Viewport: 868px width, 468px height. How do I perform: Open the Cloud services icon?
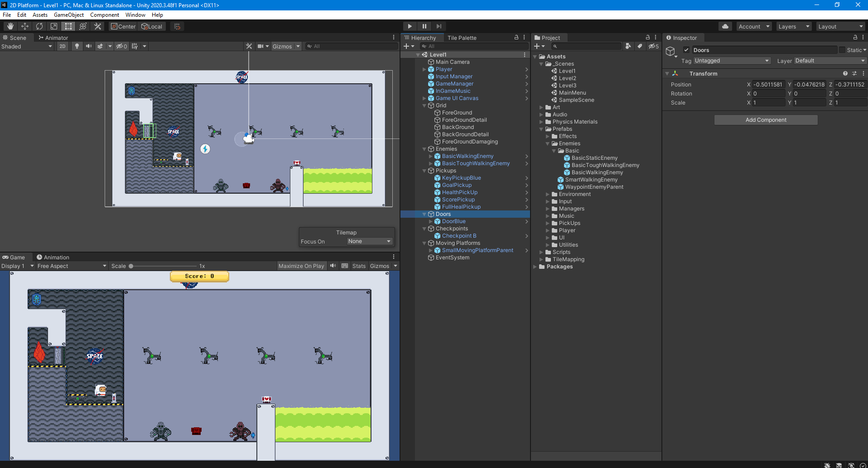coord(725,26)
